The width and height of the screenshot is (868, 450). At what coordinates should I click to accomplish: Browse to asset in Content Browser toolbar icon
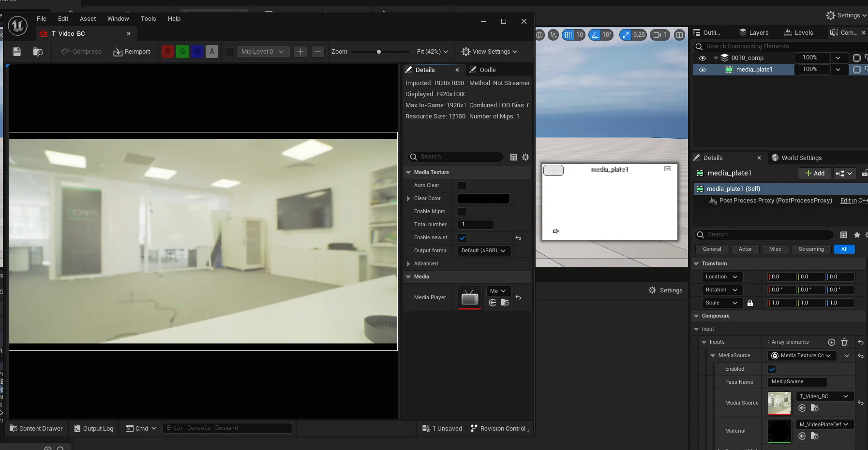tap(38, 52)
